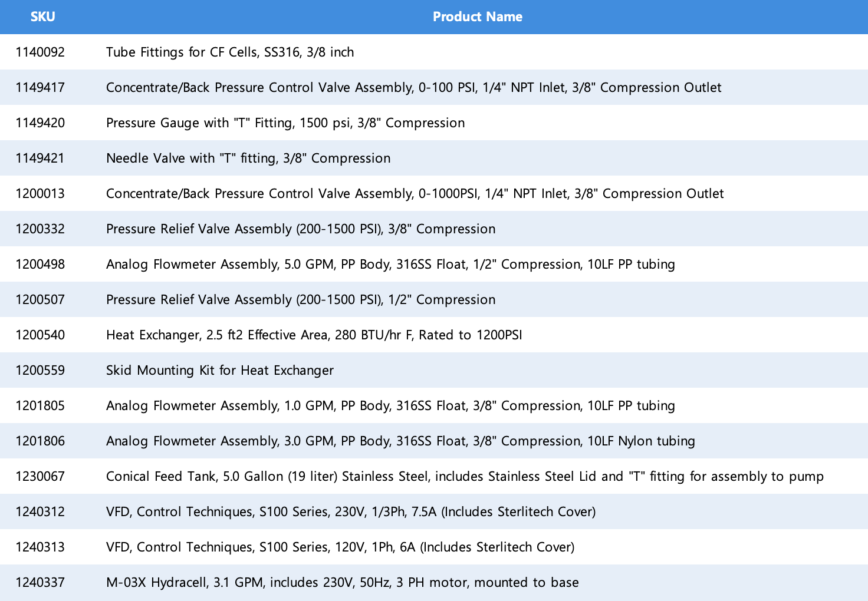Viewport: 868px width, 601px height.
Task: Click the Product Name column header
Action: click(x=477, y=16)
